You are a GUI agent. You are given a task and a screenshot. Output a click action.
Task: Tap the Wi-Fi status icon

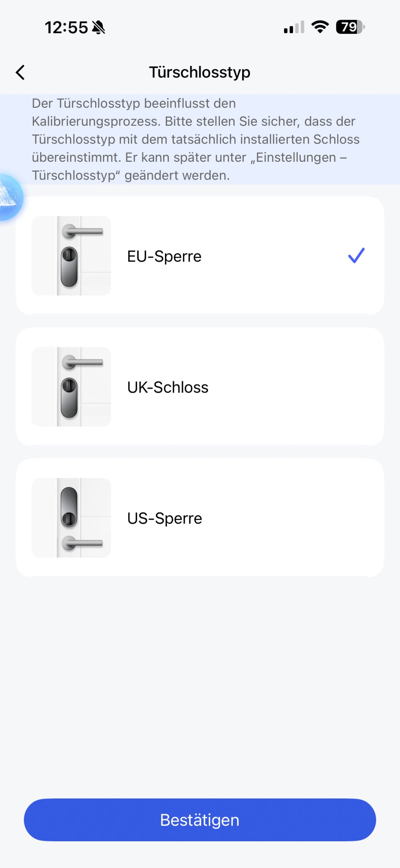(x=320, y=27)
